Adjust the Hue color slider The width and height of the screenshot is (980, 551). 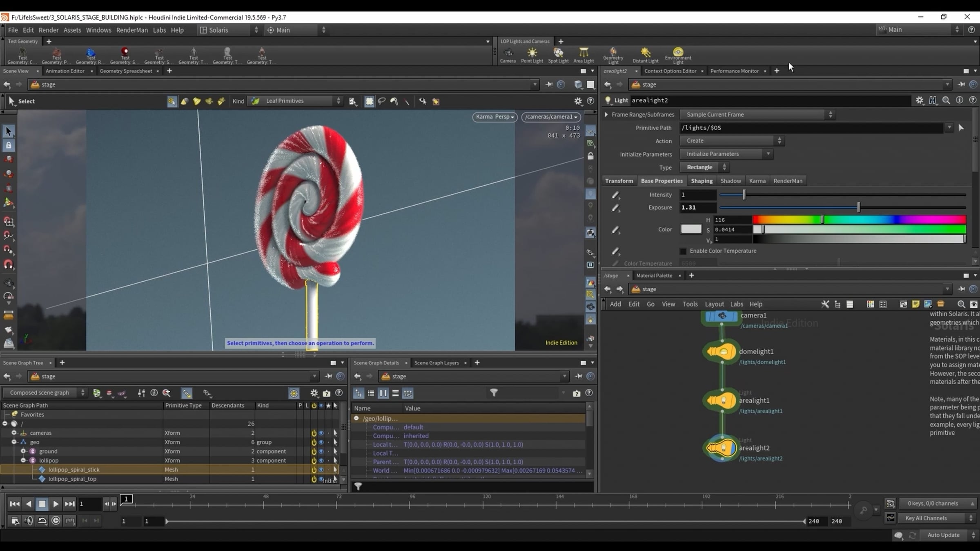point(859,220)
